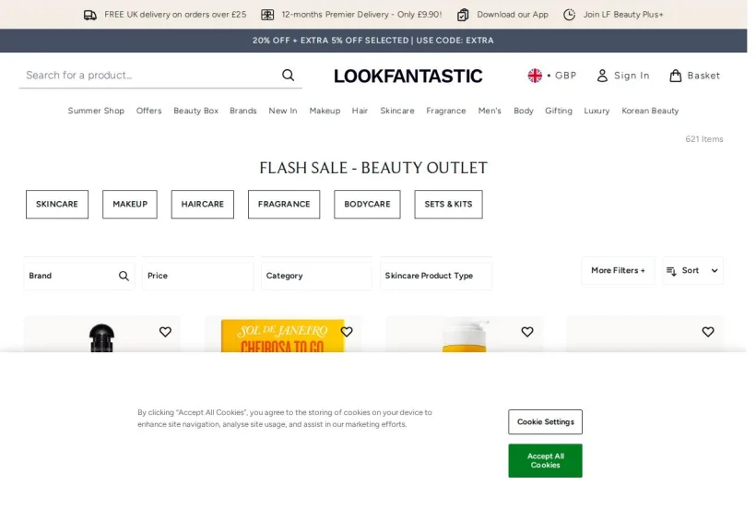
Task: Click the UK flag currency icon
Action: (x=535, y=76)
